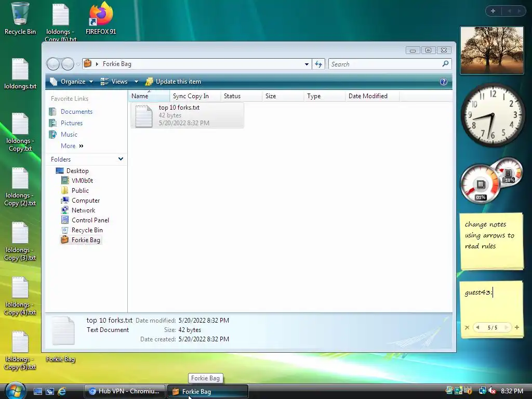
Task: Select the top 10 forks.txt file
Action: 187,115
